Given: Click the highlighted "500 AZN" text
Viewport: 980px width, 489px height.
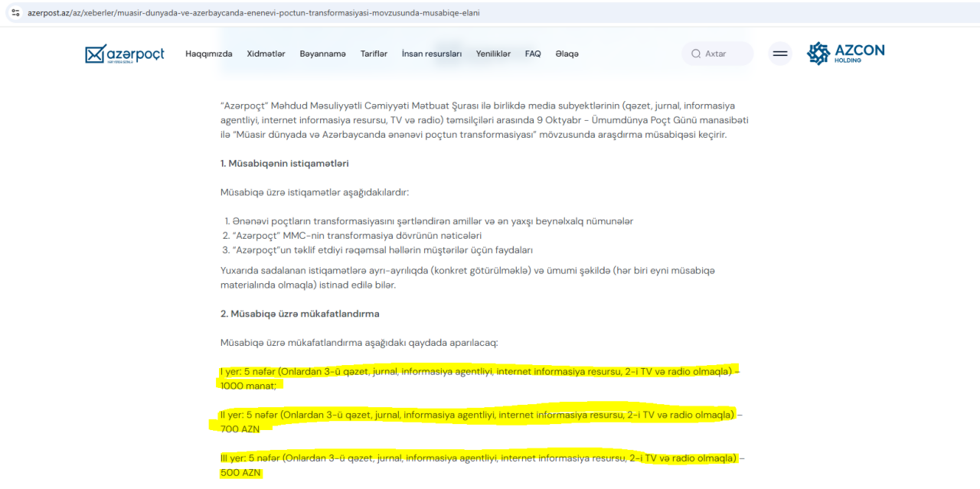Looking at the screenshot, I should click(x=240, y=473).
